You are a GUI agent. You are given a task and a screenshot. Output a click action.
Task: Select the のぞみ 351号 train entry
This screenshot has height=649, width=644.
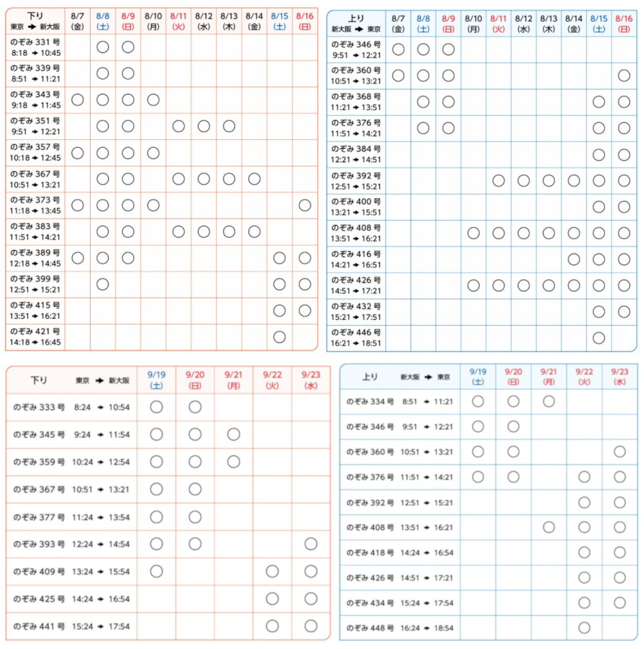35,126
